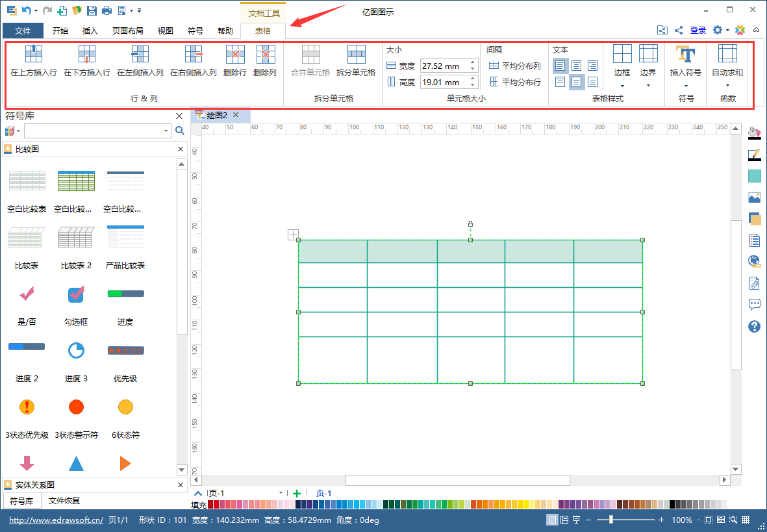Open the library category dropdown arrow

(x=19, y=131)
